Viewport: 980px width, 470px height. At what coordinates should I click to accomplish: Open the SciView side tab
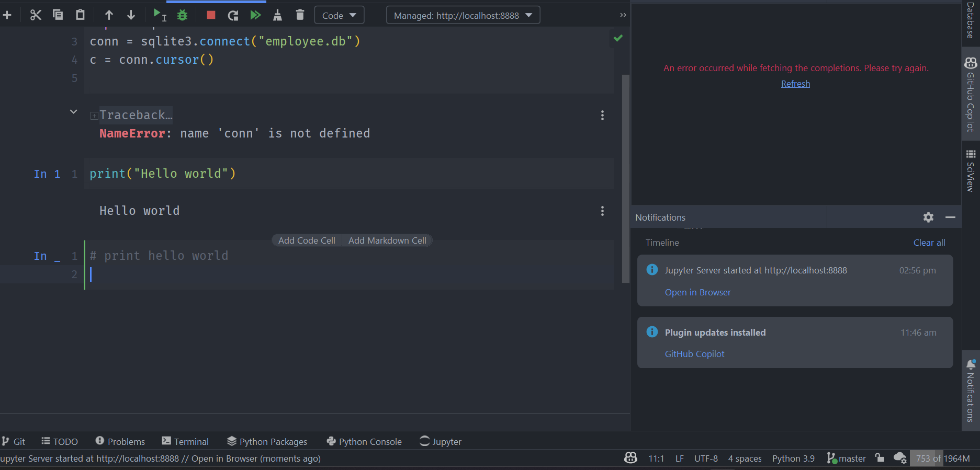click(x=971, y=171)
